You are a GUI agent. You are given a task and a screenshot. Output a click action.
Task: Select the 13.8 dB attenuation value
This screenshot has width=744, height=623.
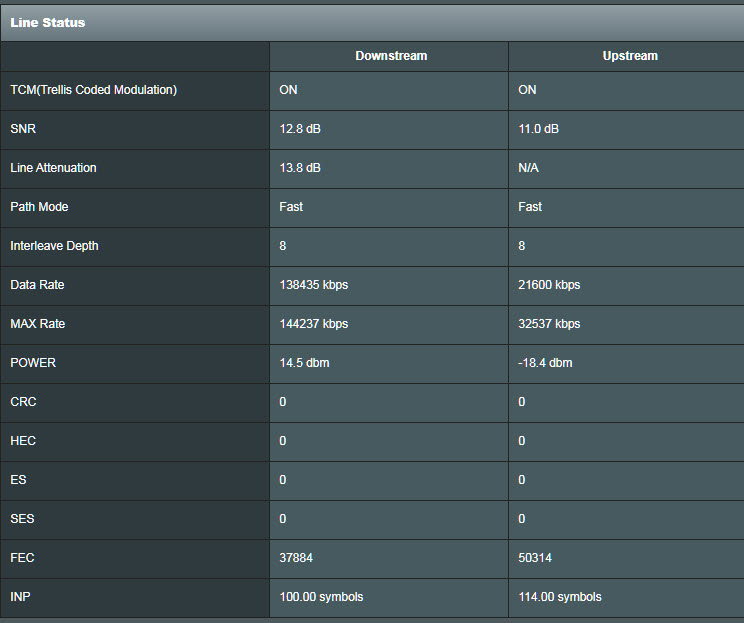click(x=300, y=167)
